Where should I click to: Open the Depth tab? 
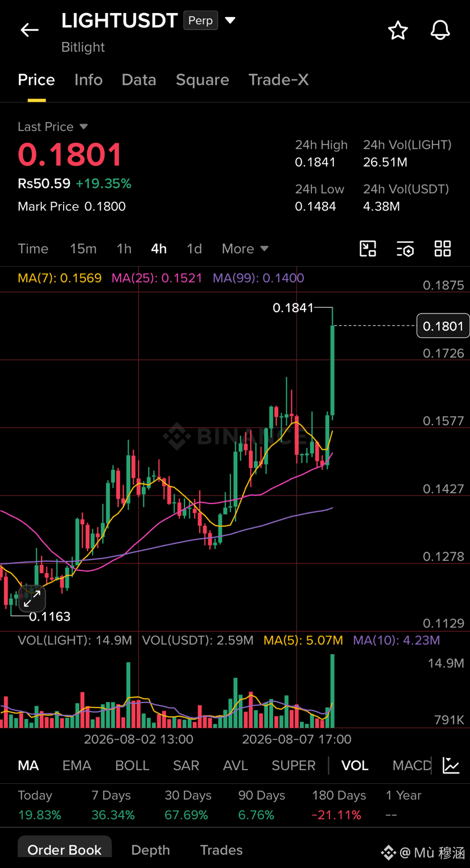150,850
